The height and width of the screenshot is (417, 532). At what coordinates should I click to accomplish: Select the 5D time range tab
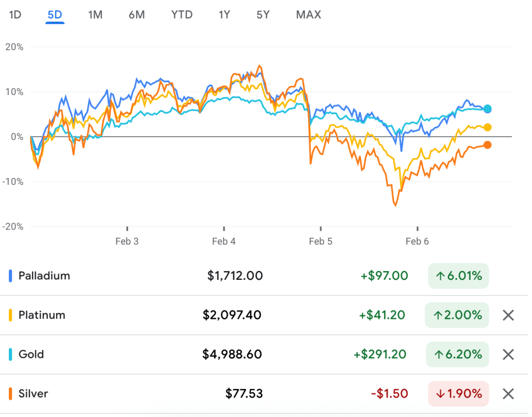(55, 15)
